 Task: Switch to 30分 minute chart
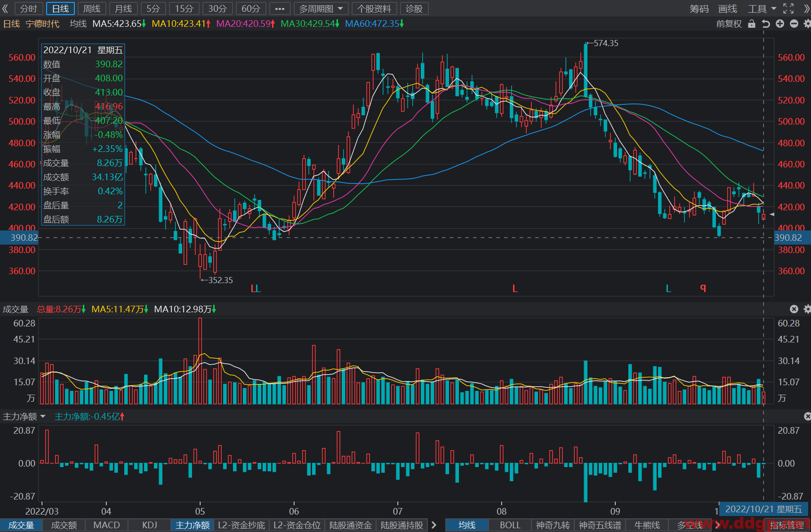click(x=217, y=8)
